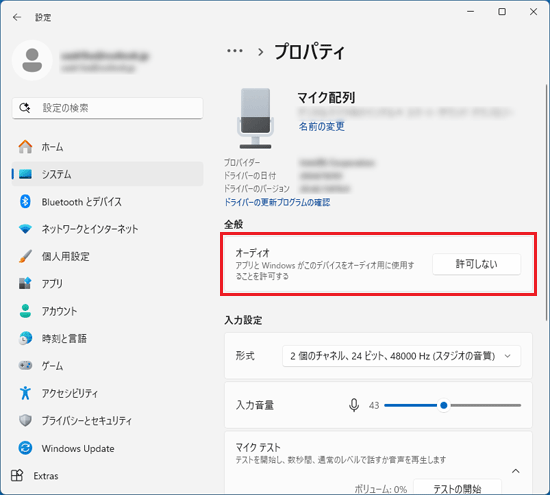Click the ホーム house icon
Image resolution: width=550 pixels, height=495 pixels.
click(x=25, y=147)
